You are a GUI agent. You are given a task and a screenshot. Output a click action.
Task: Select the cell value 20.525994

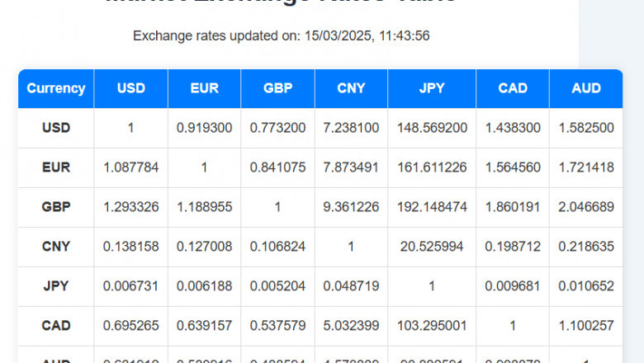[432, 247]
